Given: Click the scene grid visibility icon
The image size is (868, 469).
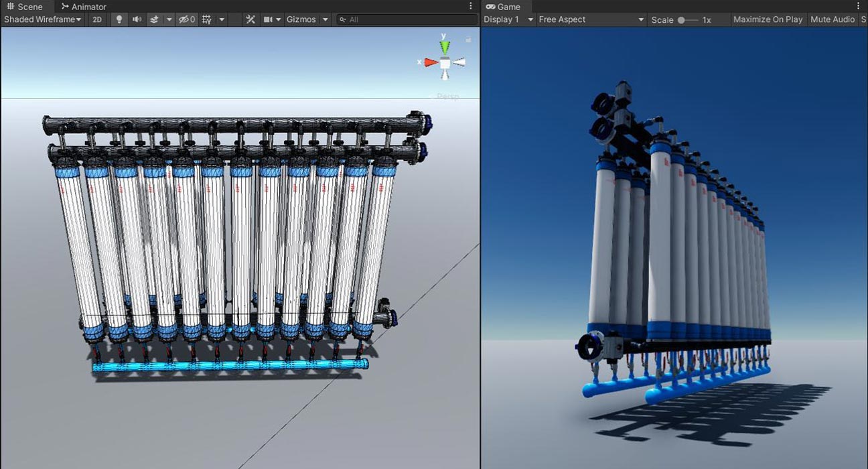Looking at the screenshot, I should (207, 19).
